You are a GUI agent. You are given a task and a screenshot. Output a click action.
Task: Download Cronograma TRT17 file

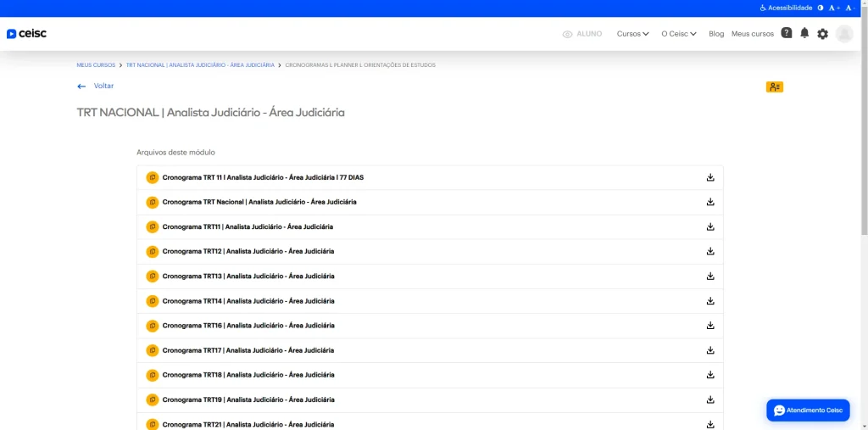point(710,351)
